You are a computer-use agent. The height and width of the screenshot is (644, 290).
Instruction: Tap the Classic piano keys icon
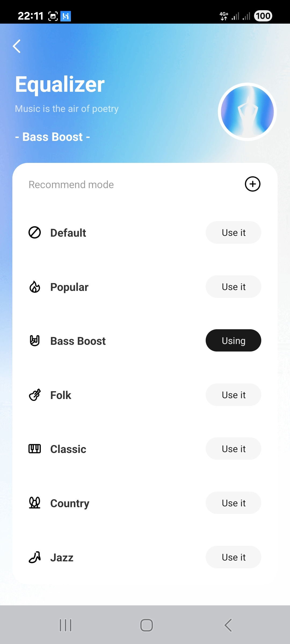pos(35,449)
